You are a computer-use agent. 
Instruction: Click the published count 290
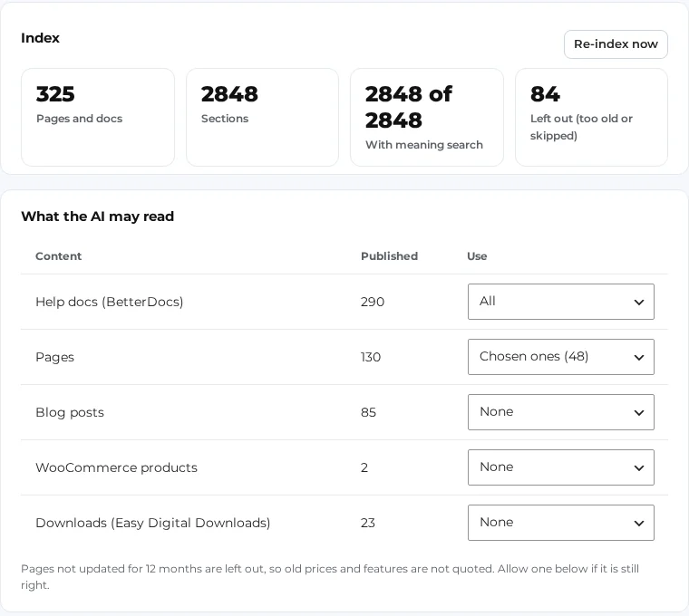(x=373, y=302)
